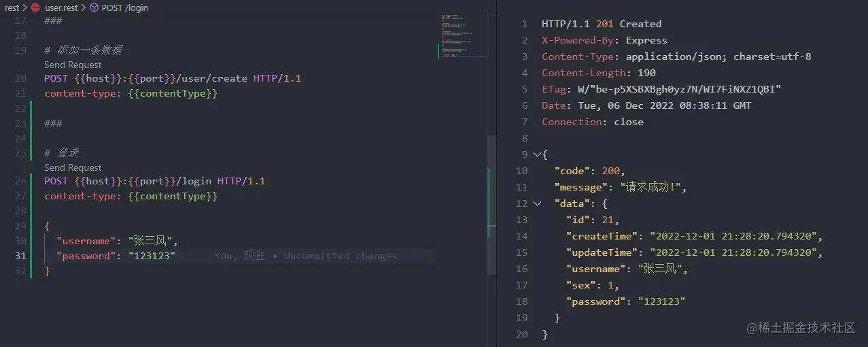Image resolution: width=868 pixels, height=347 pixels.
Task: Click the user.rest file icon in breadcrumb
Action: click(35, 7)
